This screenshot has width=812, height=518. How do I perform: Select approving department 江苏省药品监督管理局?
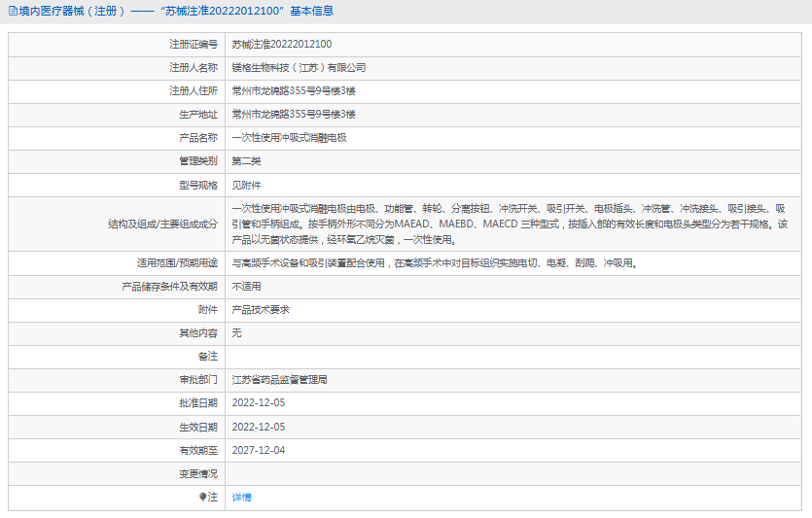(x=280, y=380)
